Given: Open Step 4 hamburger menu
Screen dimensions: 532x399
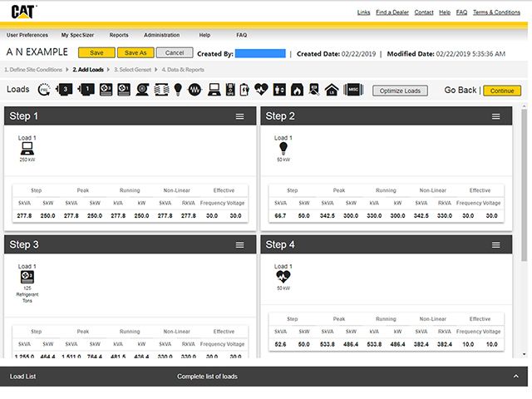Looking at the screenshot, I should coord(496,245).
